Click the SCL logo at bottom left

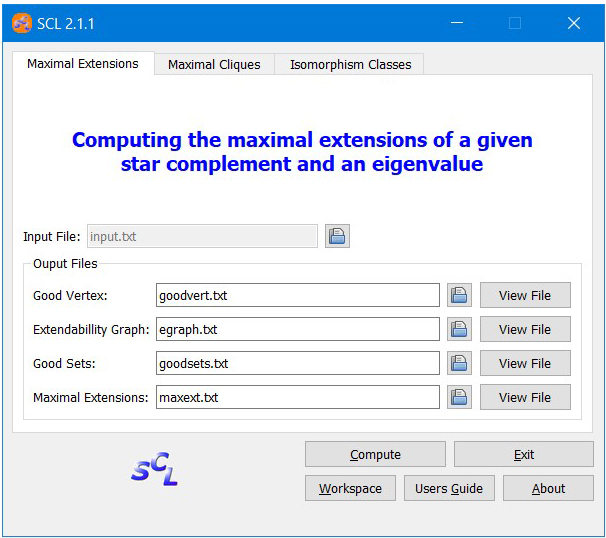tap(154, 469)
